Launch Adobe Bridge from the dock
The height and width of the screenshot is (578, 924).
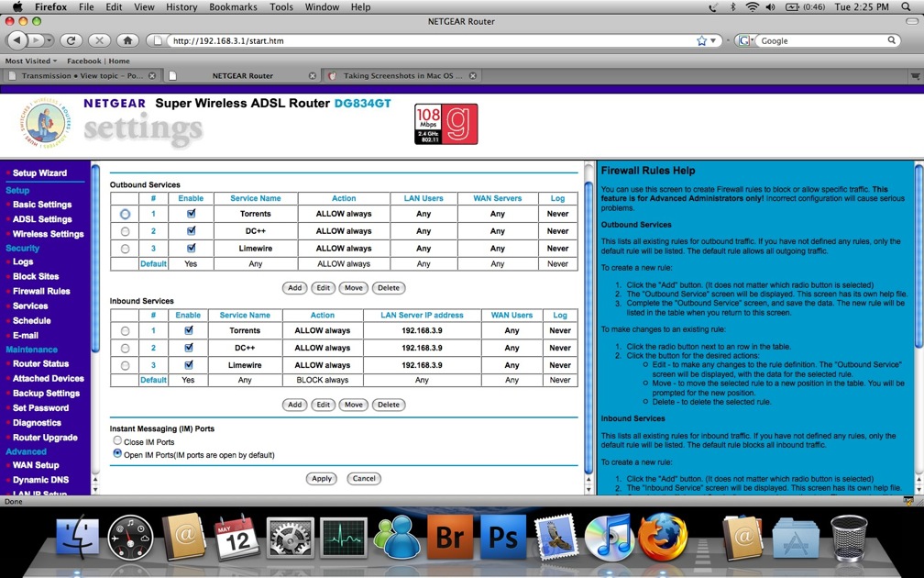click(x=449, y=537)
